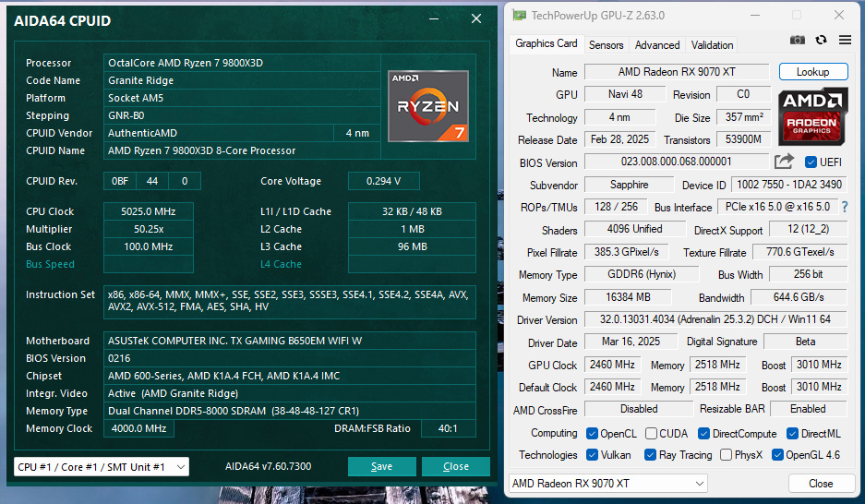Click the Multiplier value 50.25x
The height and width of the screenshot is (504, 865).
pyautogui.click(x=149, y=230)
